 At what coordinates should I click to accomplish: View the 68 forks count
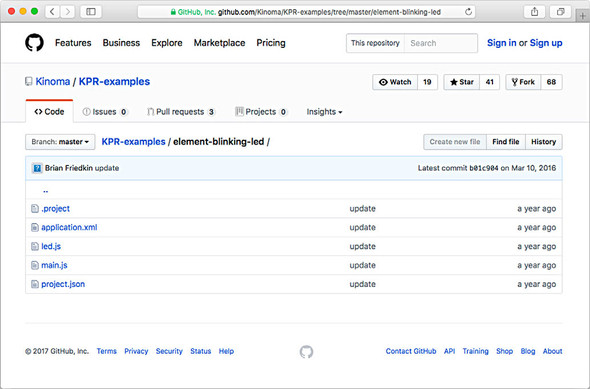pos(551,82)
